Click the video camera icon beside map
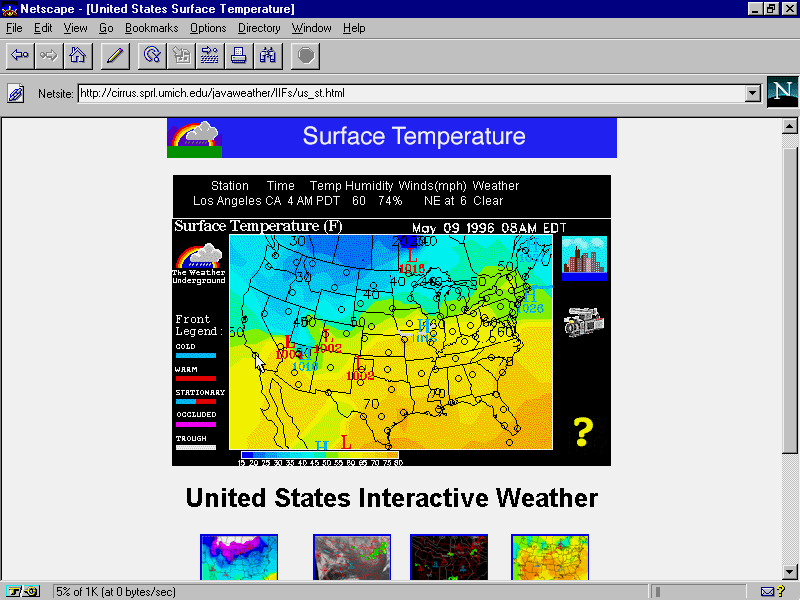The height and width of the screenshot is (600, 800). point(584,323)
